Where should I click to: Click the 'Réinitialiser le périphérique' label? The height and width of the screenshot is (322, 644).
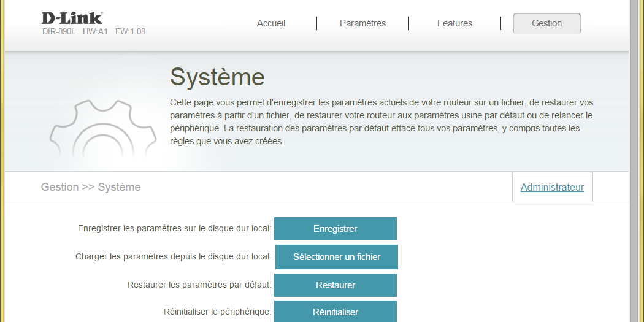click(x=217, y=312)
